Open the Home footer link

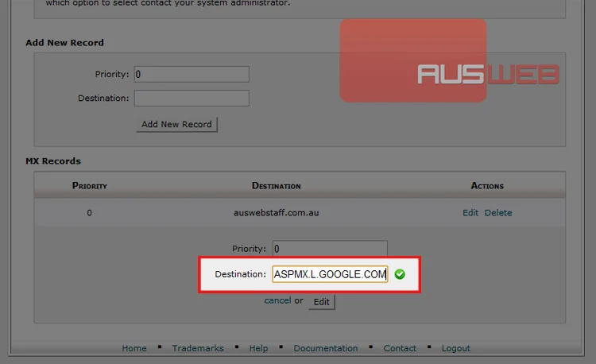[134, 348]
